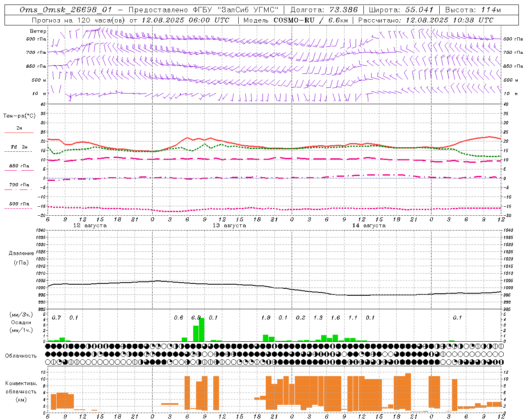
Task: Click the (мм/1ч.) precipitation unit label
Action: (x=21, y=330)
